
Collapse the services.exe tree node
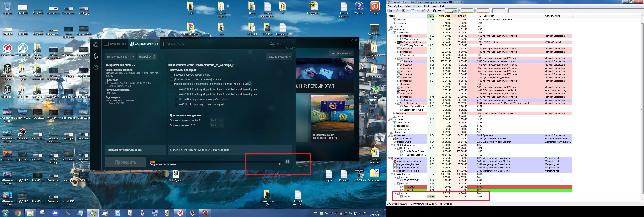point(392,33)
